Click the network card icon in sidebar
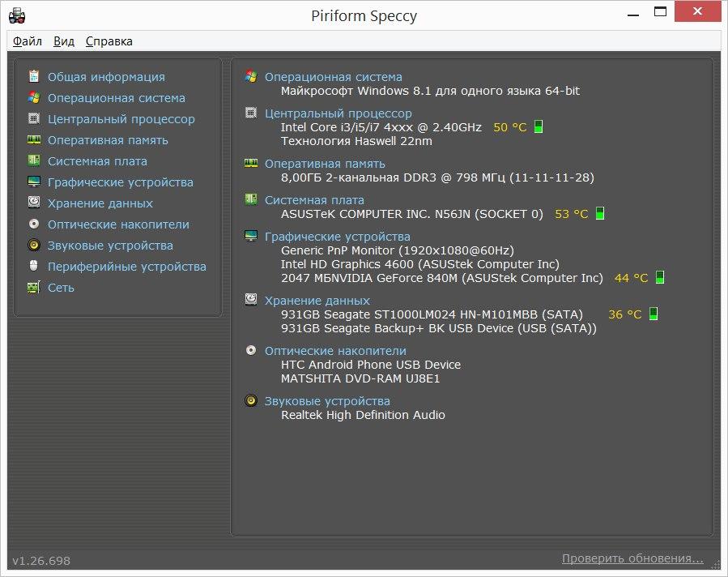728x577 pixels. click(34, 288)
